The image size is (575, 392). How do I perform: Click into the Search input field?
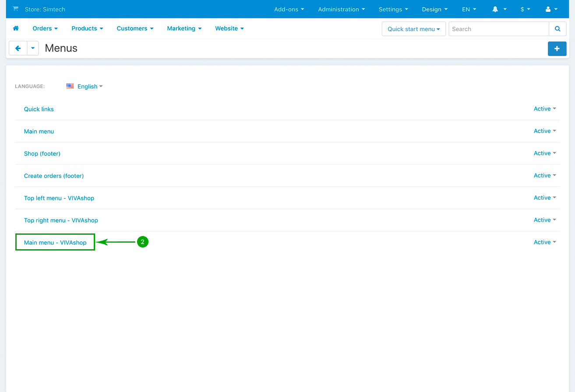(x=498, y=29)
